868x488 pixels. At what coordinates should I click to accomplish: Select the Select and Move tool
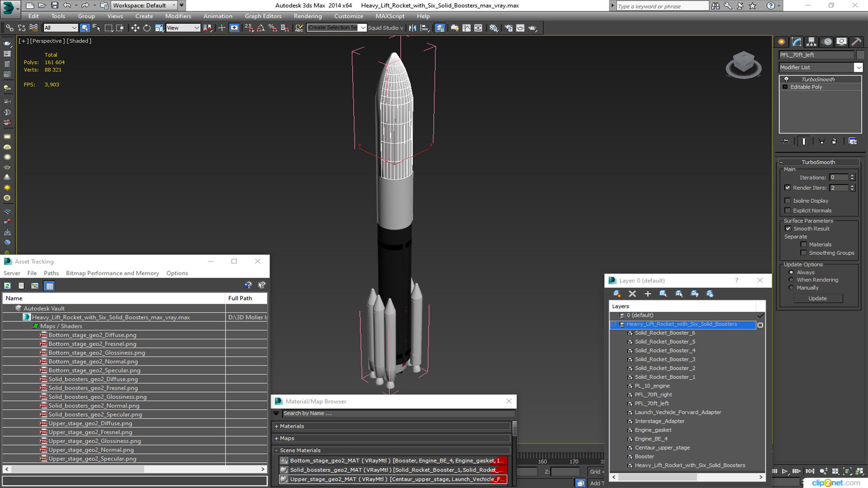point(135,28)
